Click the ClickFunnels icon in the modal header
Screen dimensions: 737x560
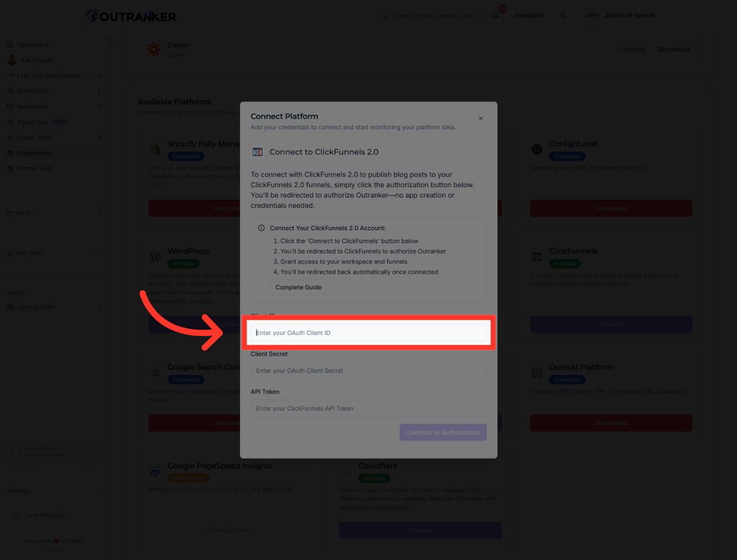[258, 151]
